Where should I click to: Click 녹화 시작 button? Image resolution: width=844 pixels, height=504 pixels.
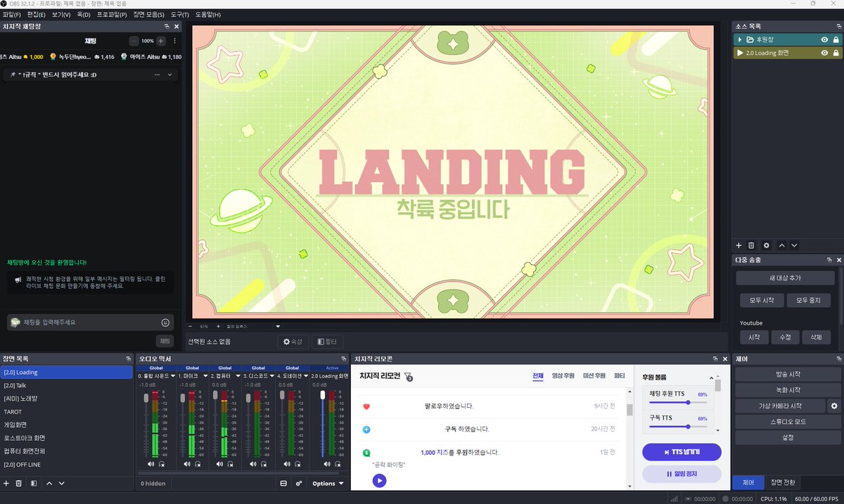pos(787,389)
